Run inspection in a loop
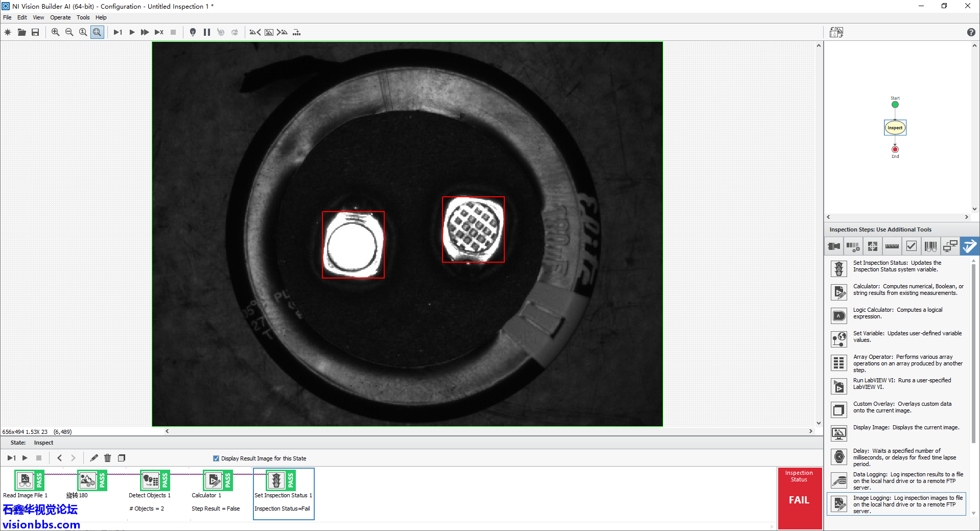980x531 pixels. pyautogui.click(x=132, y=32)
